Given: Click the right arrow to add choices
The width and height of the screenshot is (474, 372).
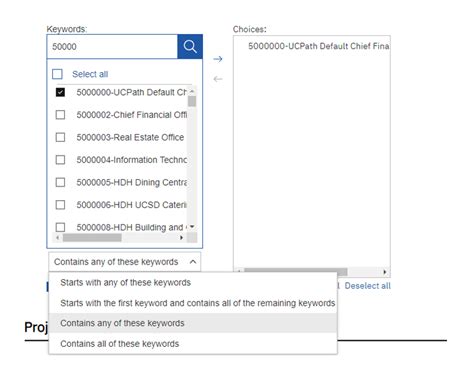Looking at the screenshot, I should [218, 59].
